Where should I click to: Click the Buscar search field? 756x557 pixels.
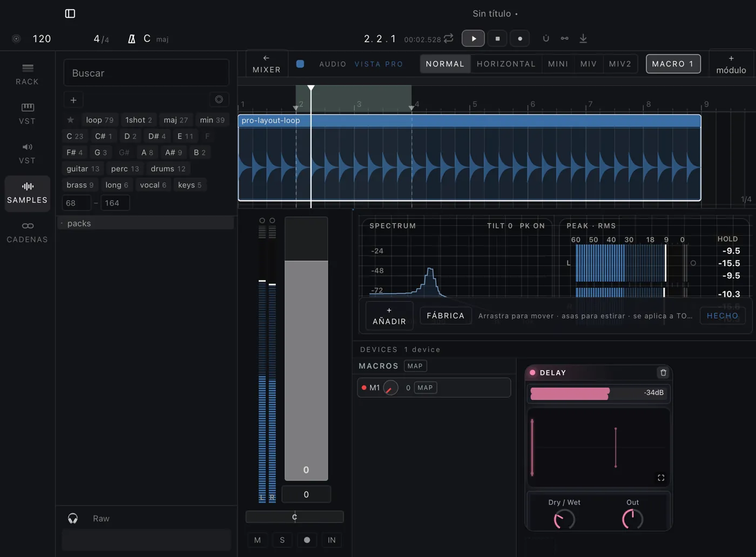click(146, 73)
